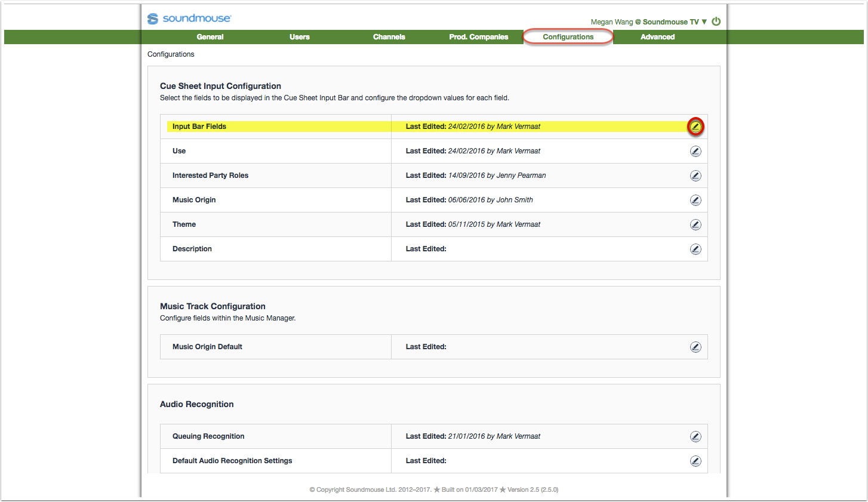Viewport: 868px width, 502px height.
Task: Edit the Description field configuration
Action: click(x=695, y=249)
